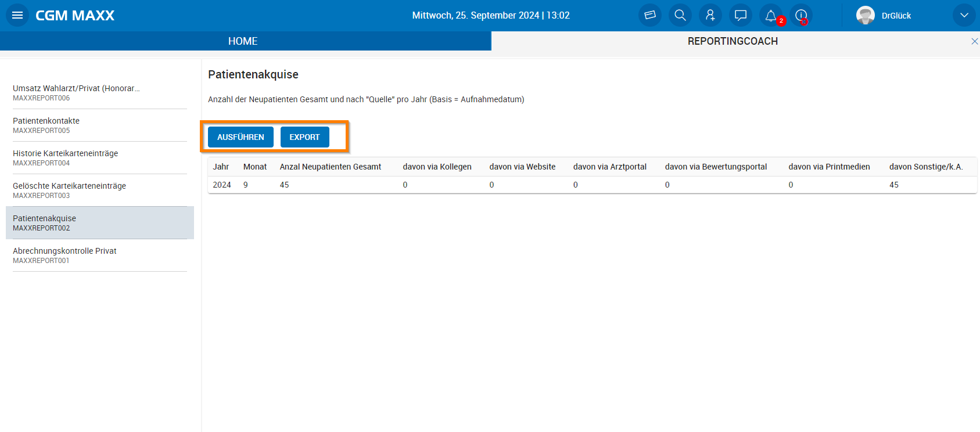Image resolution: width=980 pixels, height=432 pixels.
Task: Click davon Sonstige/k.A. column header
Action: [926, 167]
